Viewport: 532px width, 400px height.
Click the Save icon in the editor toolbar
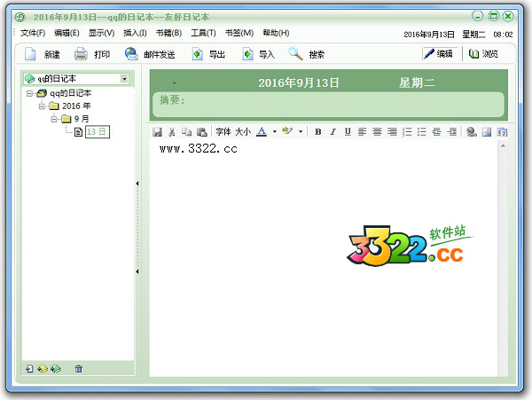[x=157, y=132]
